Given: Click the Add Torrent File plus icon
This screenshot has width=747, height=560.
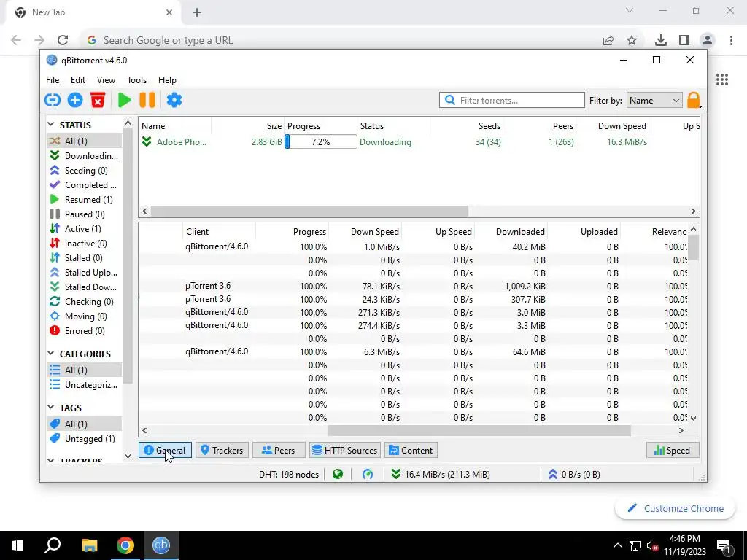Looking at the screenshot, I should (x=75, y=100).
